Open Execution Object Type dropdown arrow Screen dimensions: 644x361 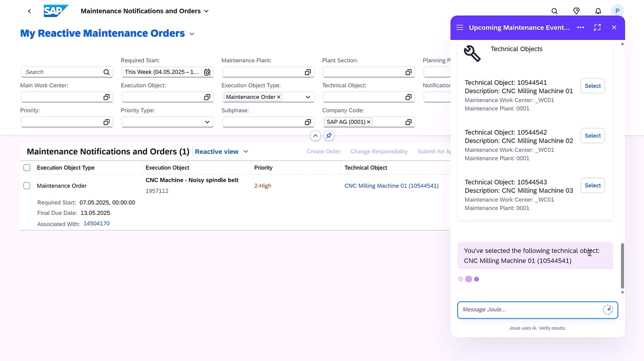308,97
